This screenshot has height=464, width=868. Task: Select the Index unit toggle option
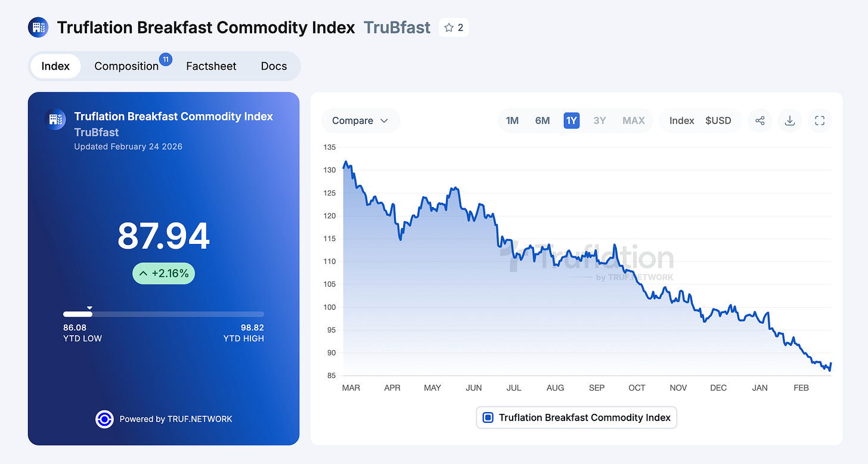pos(682,120)
